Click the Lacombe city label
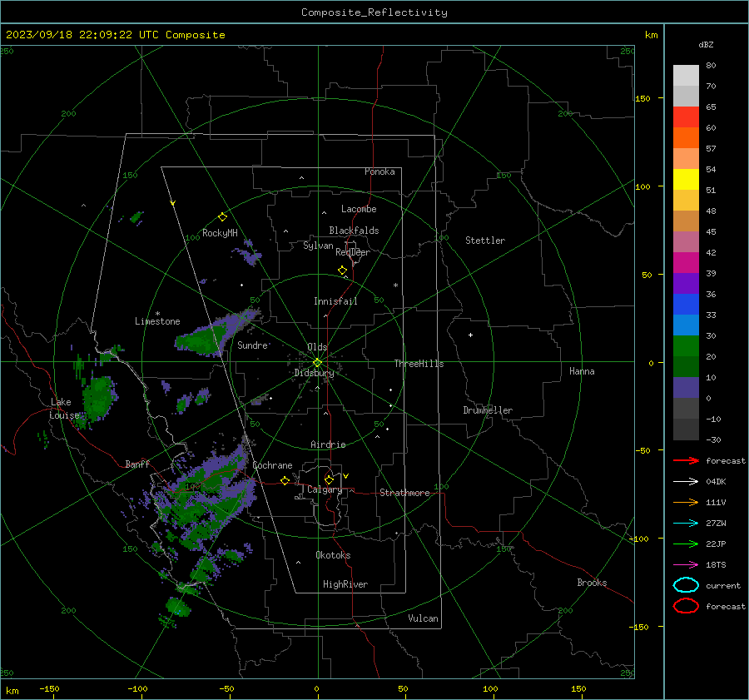Screen dimensions: 749x700 [x=359, y=209]
